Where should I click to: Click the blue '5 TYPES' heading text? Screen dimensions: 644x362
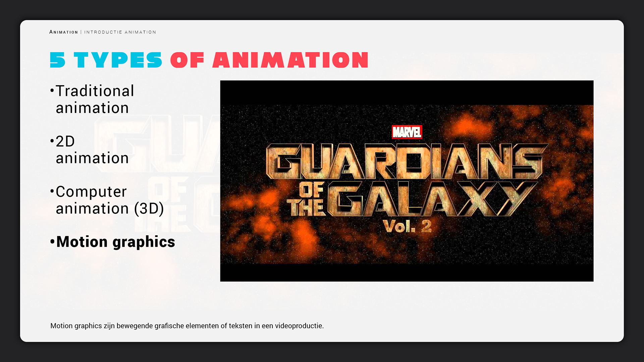coord(106,60)
